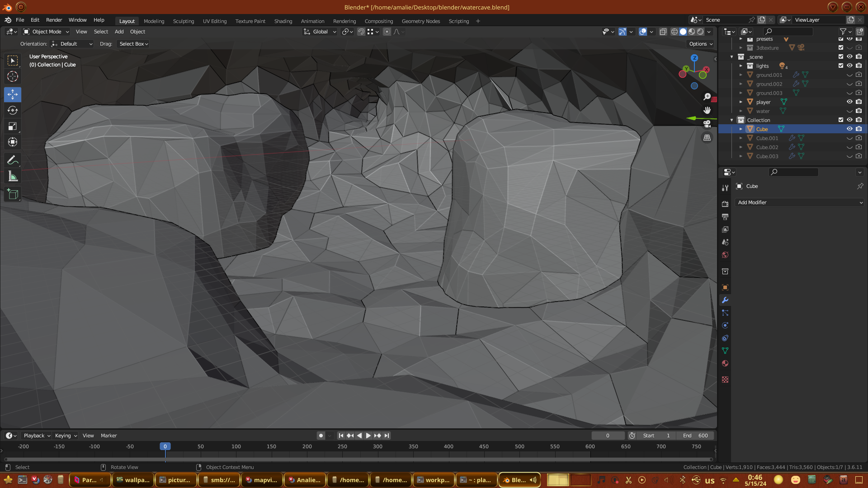
Task: Toggle lights collection exclude checkbox
Action: pos(841,66)
